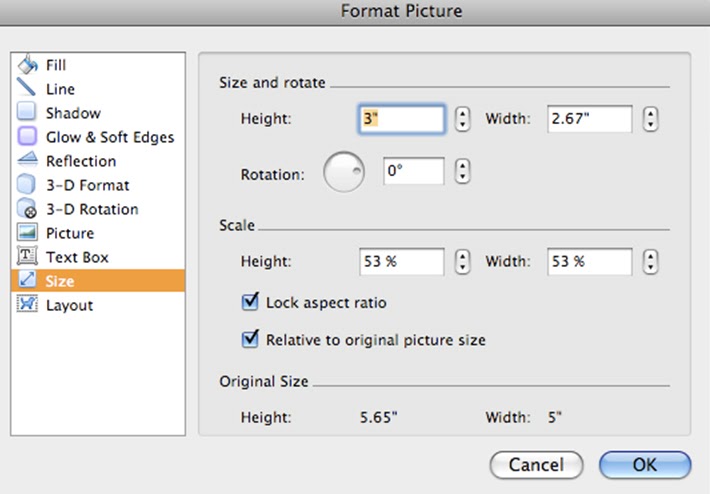
Task: Click the 3-D Format cube icon
Action: [x=28, y=185]
